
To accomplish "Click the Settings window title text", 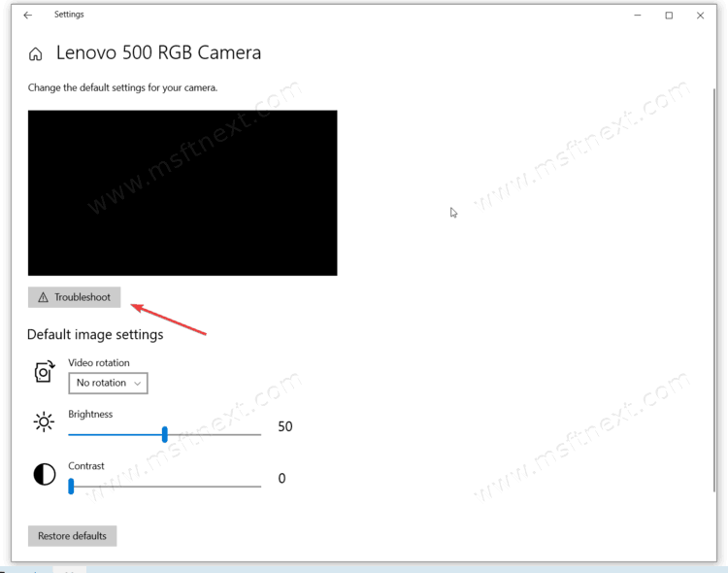I will point(69,15).
